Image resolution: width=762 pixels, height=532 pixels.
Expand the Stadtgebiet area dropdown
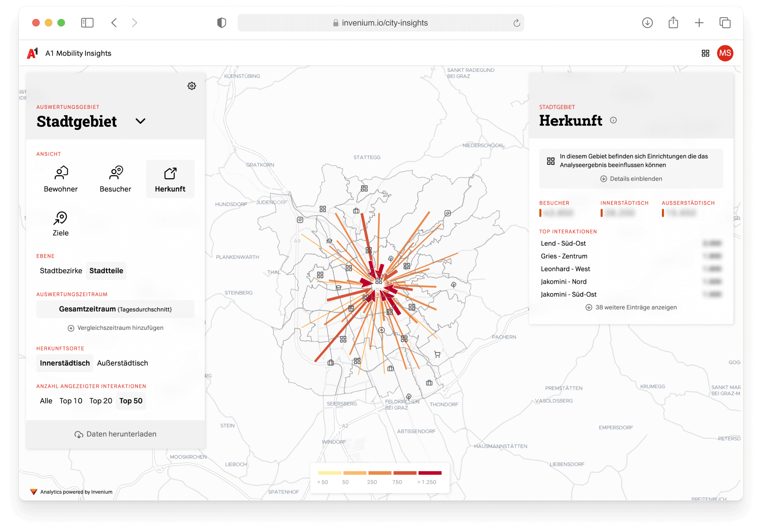coord(140,121)
